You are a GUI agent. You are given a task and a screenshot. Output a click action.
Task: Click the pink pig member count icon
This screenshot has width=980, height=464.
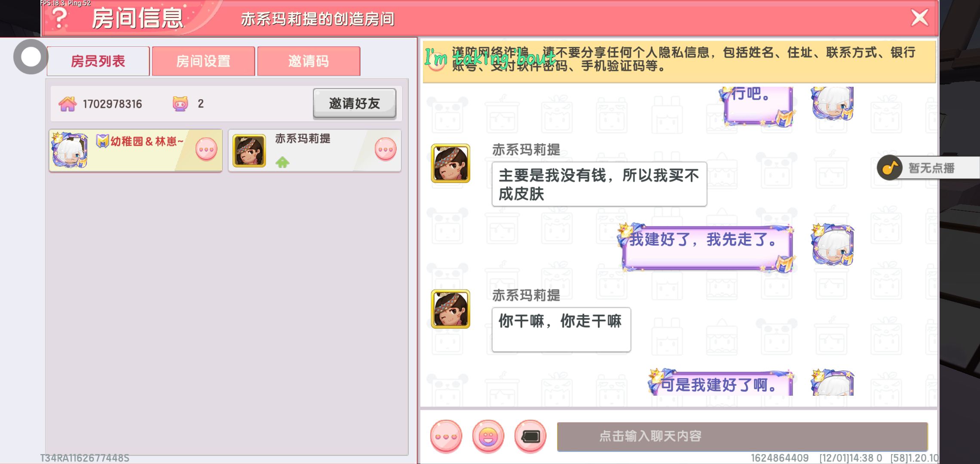click(180, 104)
